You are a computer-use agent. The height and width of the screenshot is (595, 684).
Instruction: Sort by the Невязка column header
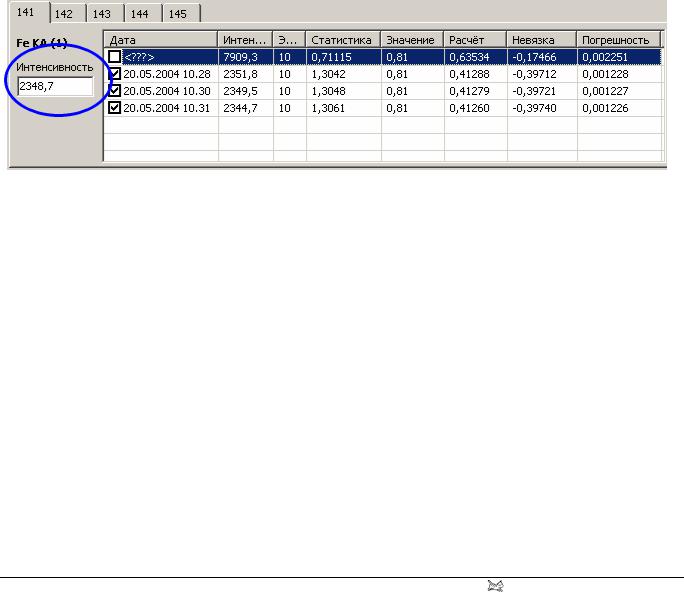click(541, 40)
